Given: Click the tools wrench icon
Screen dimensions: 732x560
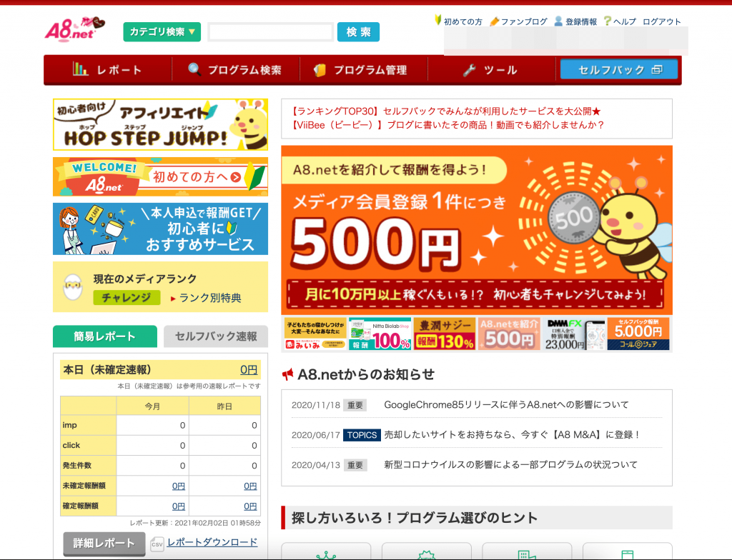Looking at the screenshot, I should click(469, 70).
